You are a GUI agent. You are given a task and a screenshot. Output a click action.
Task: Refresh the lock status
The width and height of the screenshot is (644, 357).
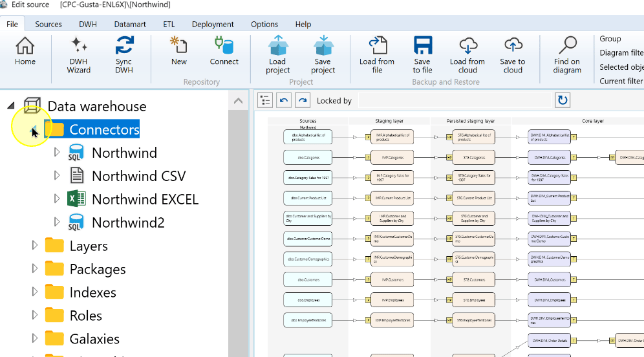(563, 100)
